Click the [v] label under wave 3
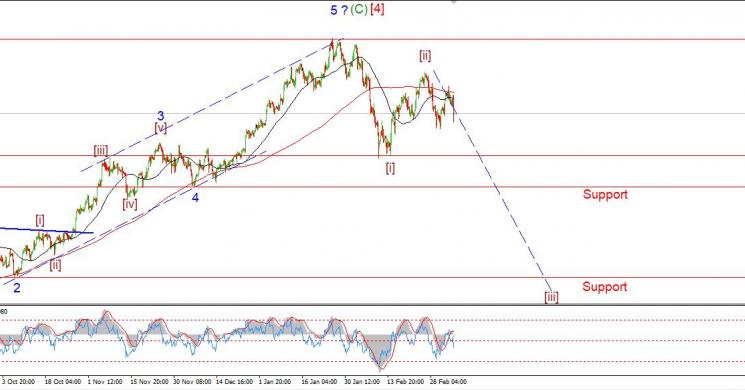Image resolution: width=745 pixels, height=390 pixels. (x=161, y=128)
